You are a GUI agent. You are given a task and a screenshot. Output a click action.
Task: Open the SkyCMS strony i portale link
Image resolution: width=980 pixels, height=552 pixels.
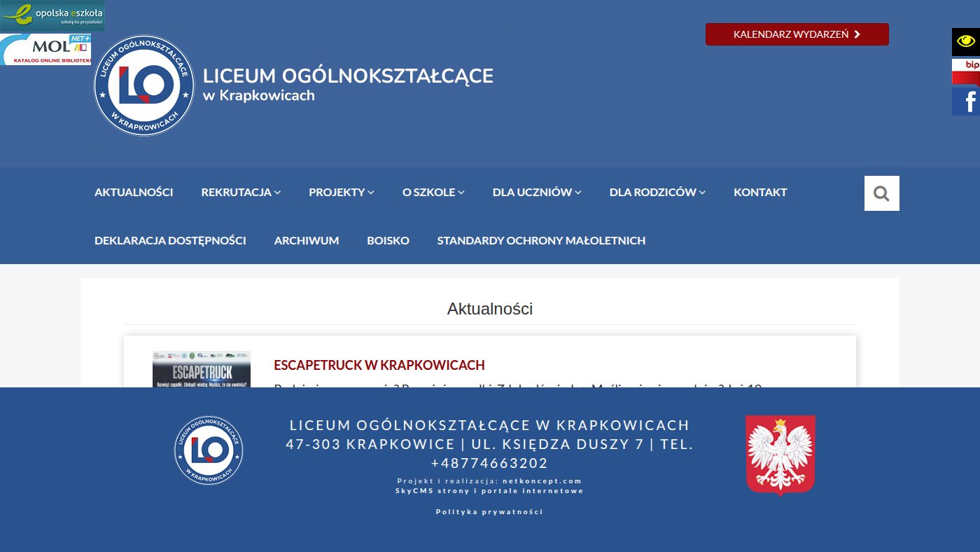point(489,491)
